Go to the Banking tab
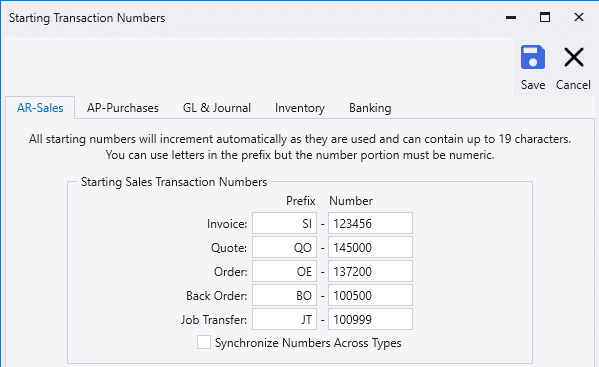599x367 pixels. pos(370,108)
